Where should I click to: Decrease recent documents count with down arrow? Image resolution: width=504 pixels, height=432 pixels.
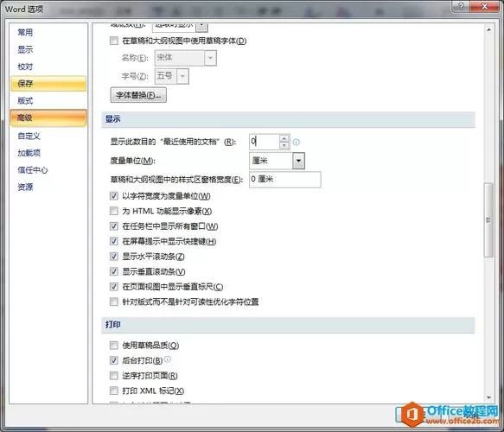pyautogui.click(x=284, y=145)
